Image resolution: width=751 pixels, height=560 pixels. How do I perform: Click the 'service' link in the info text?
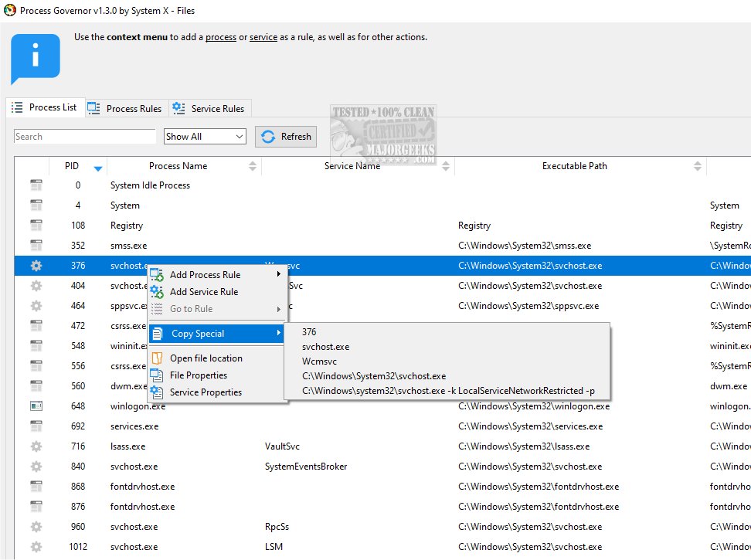click(x=263, y=37)
